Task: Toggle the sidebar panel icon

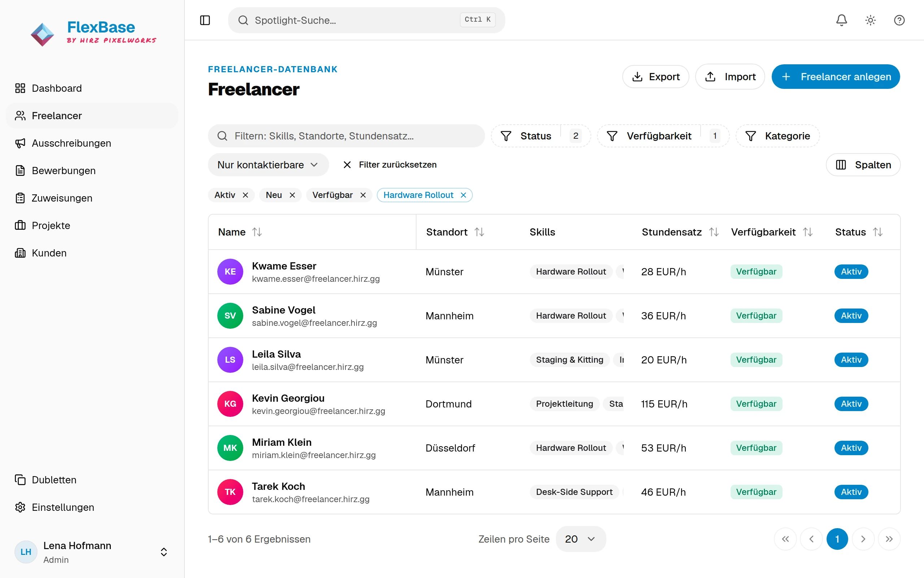Action: (x=205, y=20)
